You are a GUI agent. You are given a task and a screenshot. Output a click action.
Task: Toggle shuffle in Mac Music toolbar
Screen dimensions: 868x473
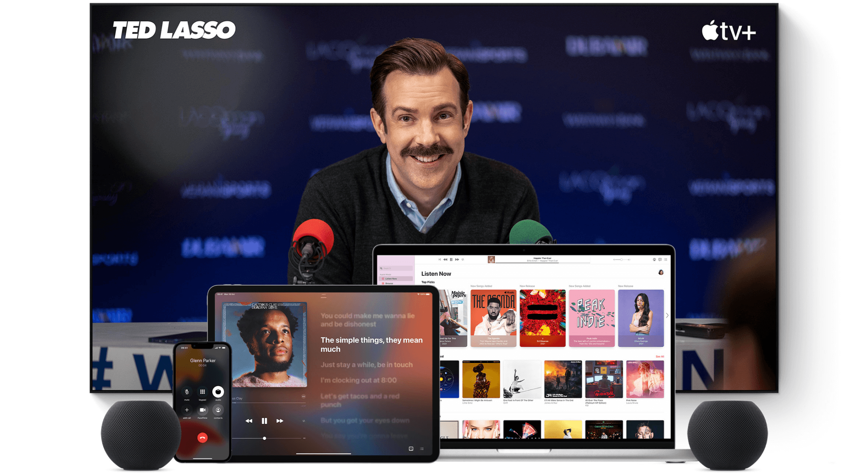[439, 259]
